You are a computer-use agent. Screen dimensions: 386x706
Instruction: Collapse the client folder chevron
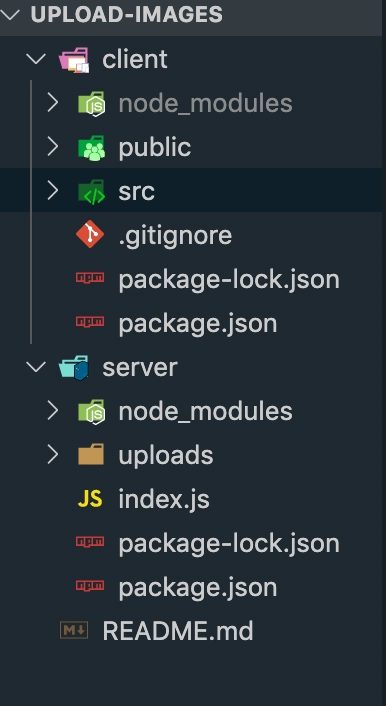point(36,59)
